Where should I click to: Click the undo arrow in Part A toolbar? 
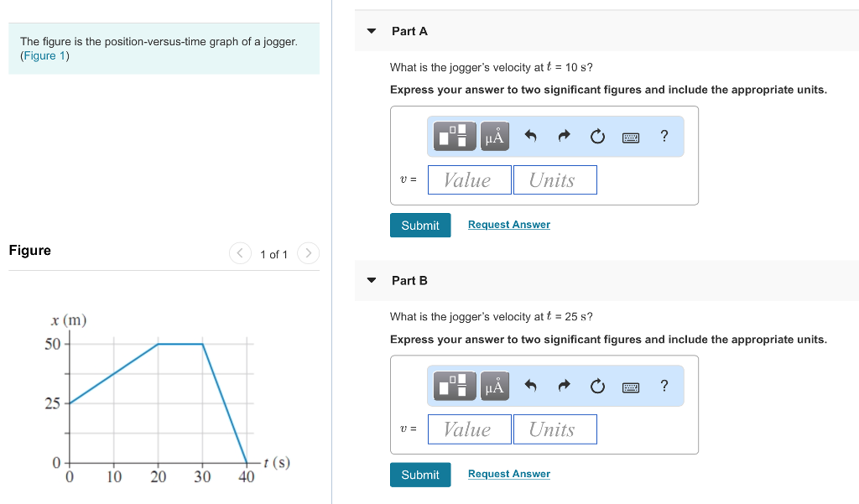tap(530, 137)
